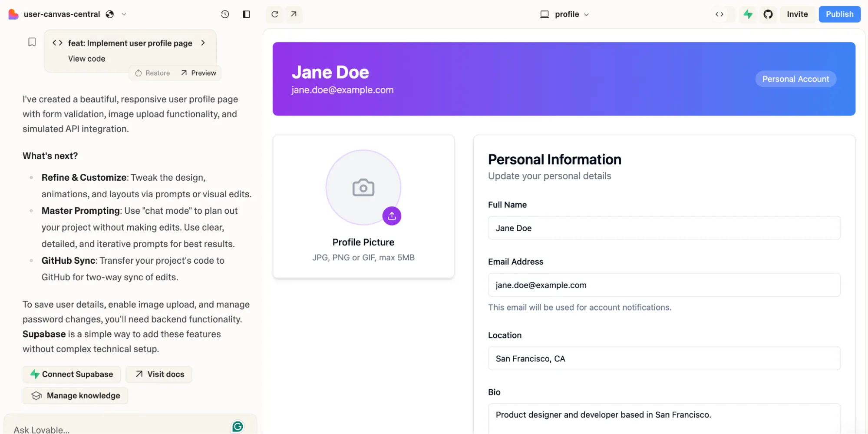868x434 pixels.
Task: Click the Grammarly icon in chat box
Action: (238, 427)
